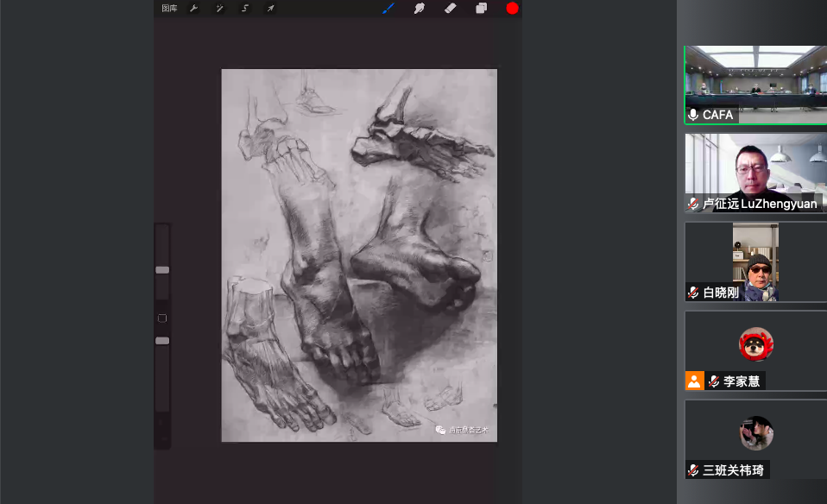Screen dimensions: 827x504
Task: Select the Smudge finger tool
Action: coord(420,9)
